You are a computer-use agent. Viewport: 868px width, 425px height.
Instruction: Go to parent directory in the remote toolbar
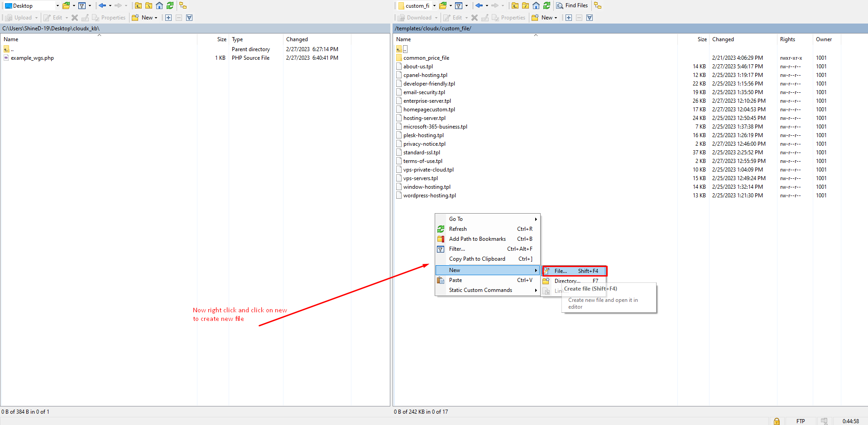(x=515, y=5)
